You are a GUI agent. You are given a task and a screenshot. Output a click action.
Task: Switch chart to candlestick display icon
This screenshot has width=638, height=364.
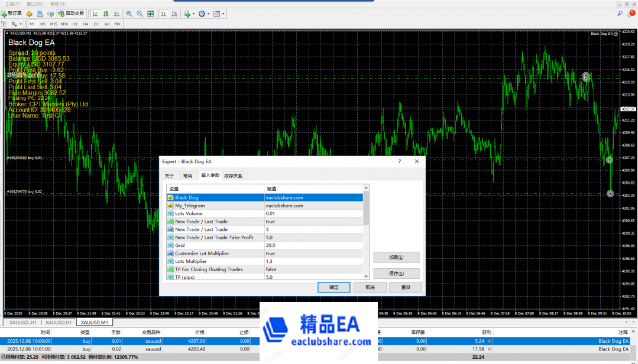click(107, 13)
